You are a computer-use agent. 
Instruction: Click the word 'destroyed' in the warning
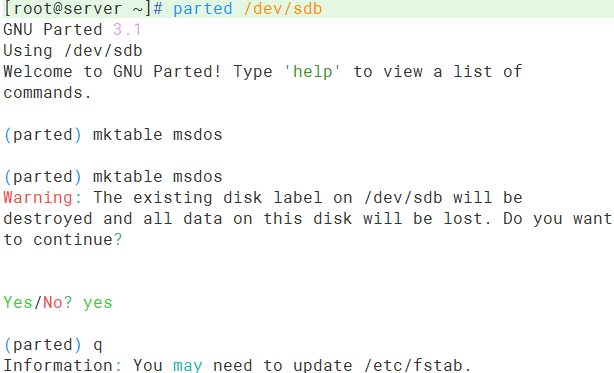click(48, 219)
